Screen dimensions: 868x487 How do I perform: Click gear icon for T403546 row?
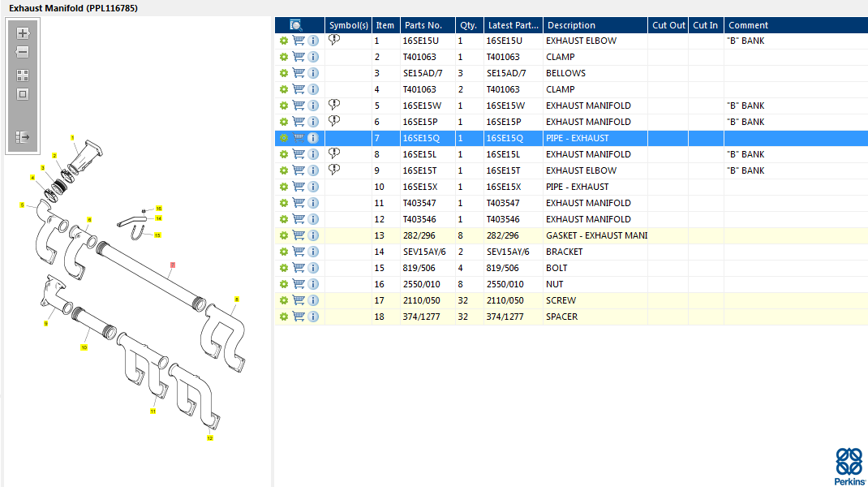click(284, 219)
